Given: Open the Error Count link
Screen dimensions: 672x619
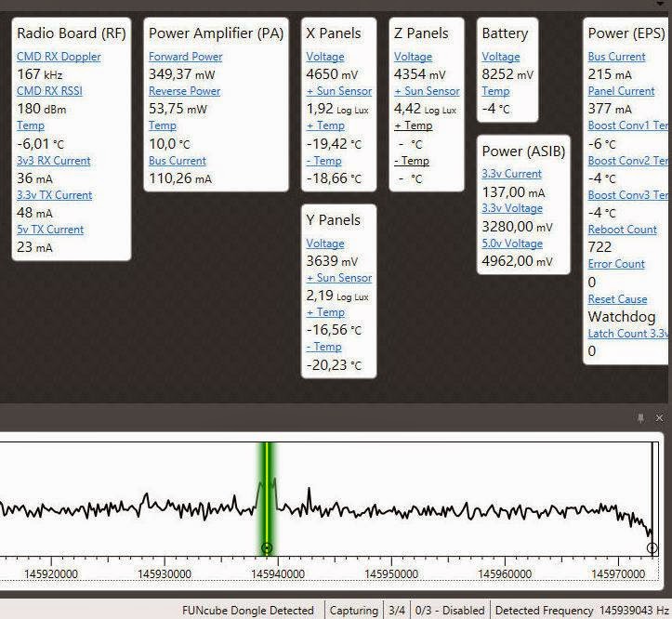Looking at the screenshot, I should [x=616, y=264].
